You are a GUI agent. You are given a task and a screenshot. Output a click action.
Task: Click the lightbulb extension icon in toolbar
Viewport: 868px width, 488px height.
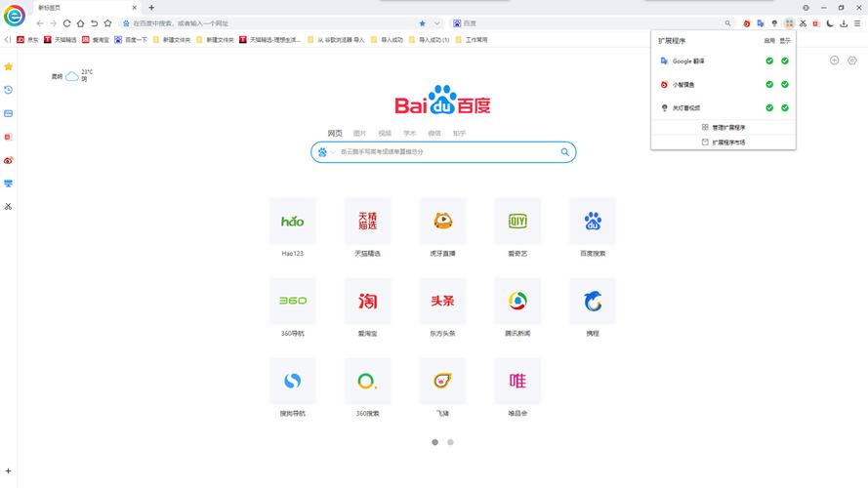point(774,23)
